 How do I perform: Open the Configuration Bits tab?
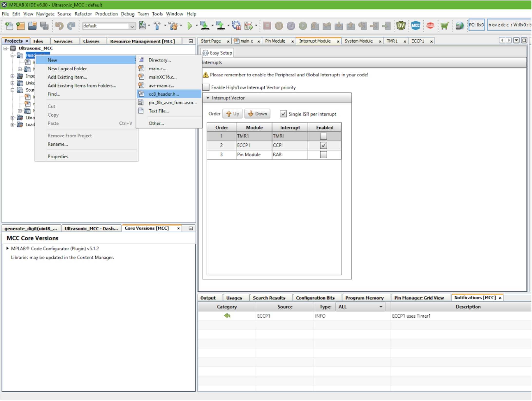[x=315, y=298]
